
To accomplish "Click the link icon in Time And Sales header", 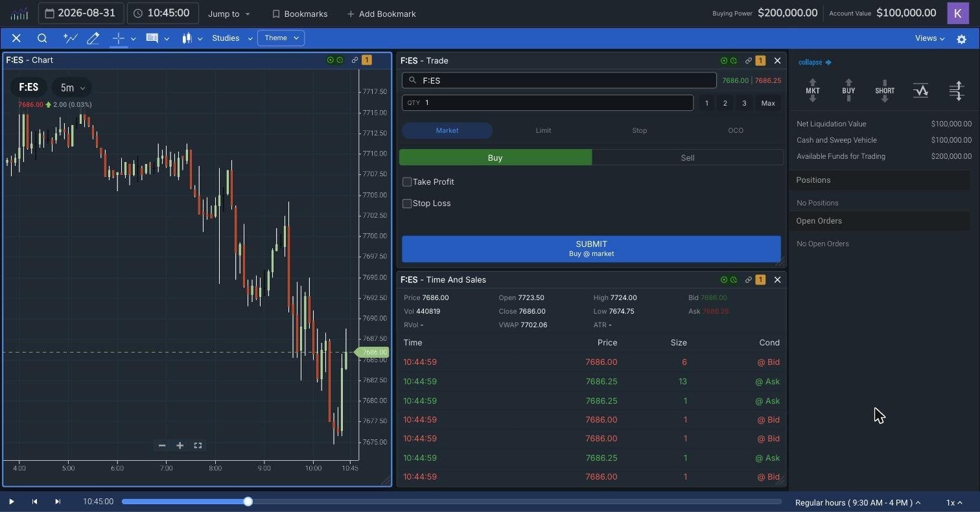I will [749, 279].
